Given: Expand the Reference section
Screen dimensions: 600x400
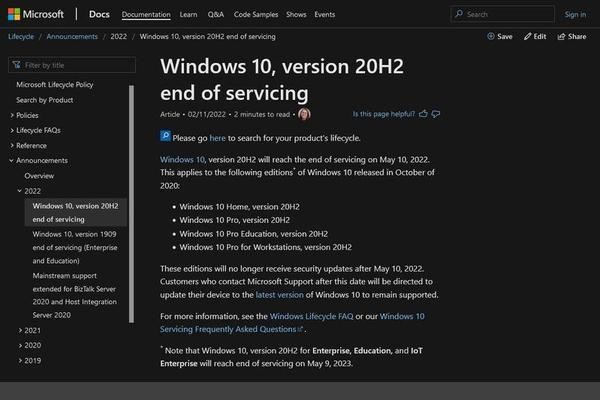Looking at the screenshot, I should point(12,145).
